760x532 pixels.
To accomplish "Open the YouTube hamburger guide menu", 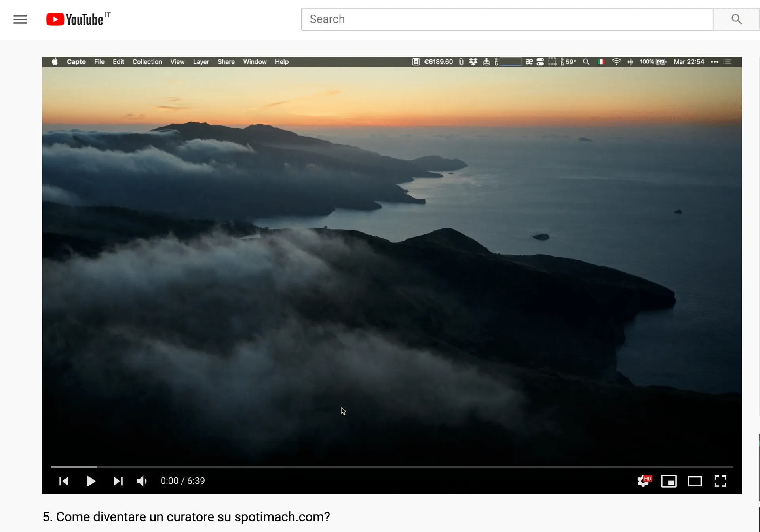I will pyautogui.click(x=20, y=19).
